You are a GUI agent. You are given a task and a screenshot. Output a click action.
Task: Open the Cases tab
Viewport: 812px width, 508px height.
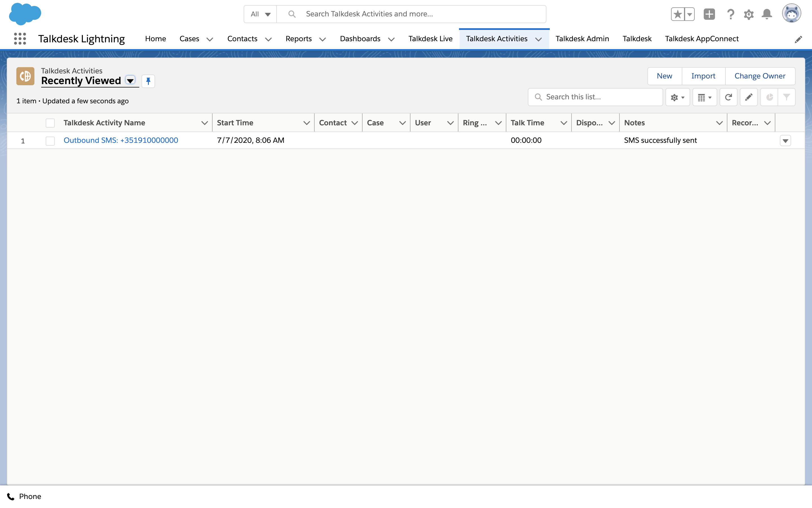(x=189, y=39)
